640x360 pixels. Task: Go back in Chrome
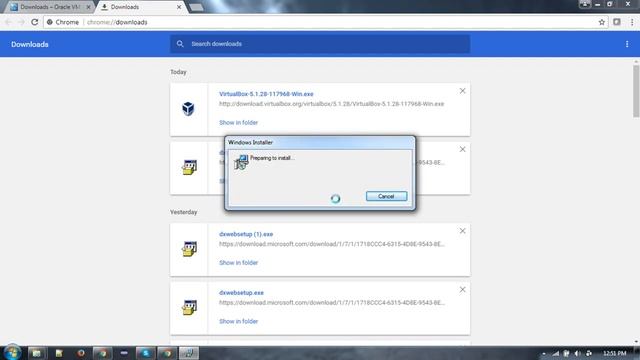click(8, 22)
